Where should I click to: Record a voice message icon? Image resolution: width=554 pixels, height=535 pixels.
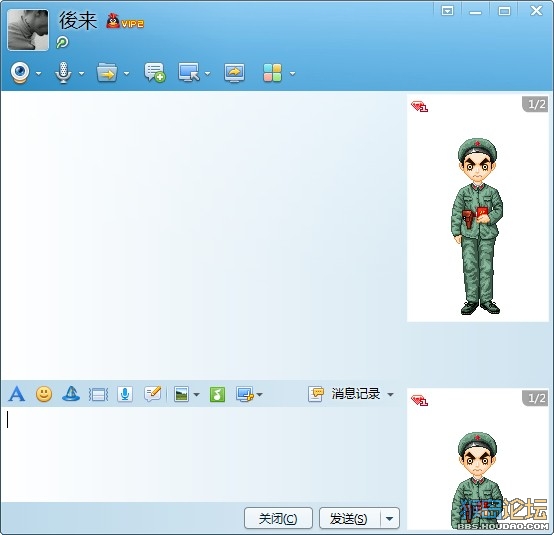[125, 394]
